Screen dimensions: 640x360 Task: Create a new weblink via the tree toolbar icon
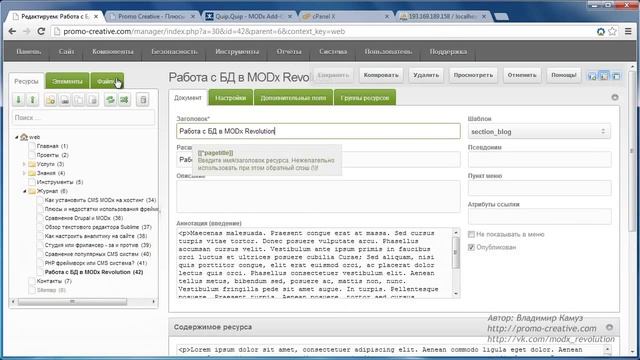(x=64, y=100)
